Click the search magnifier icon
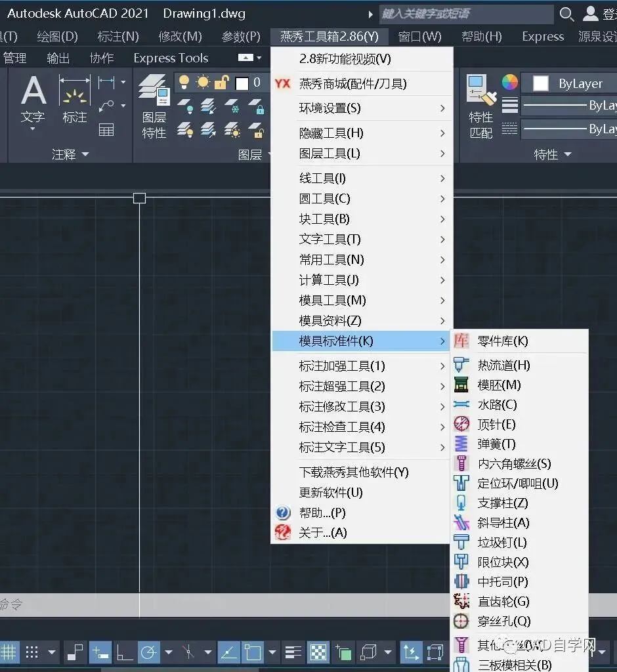The width and height of the screenshot is (617, 672). [566, 14]
